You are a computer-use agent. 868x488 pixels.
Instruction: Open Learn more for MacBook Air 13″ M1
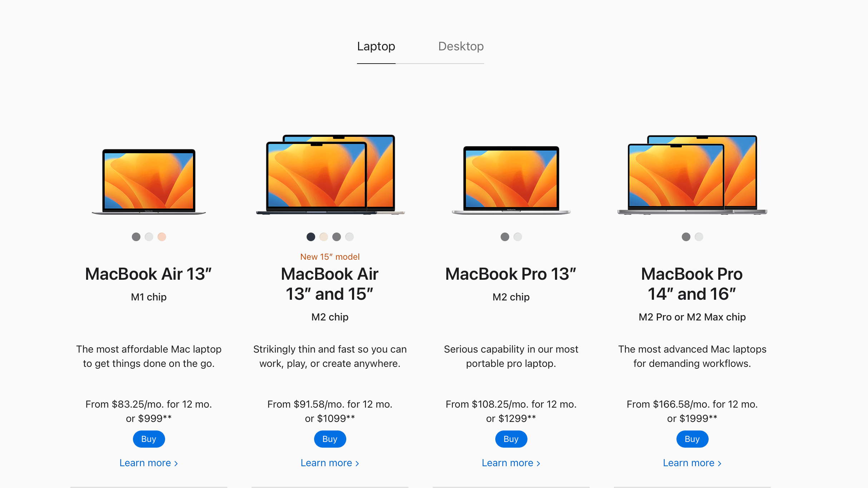(x=149, y=463)
